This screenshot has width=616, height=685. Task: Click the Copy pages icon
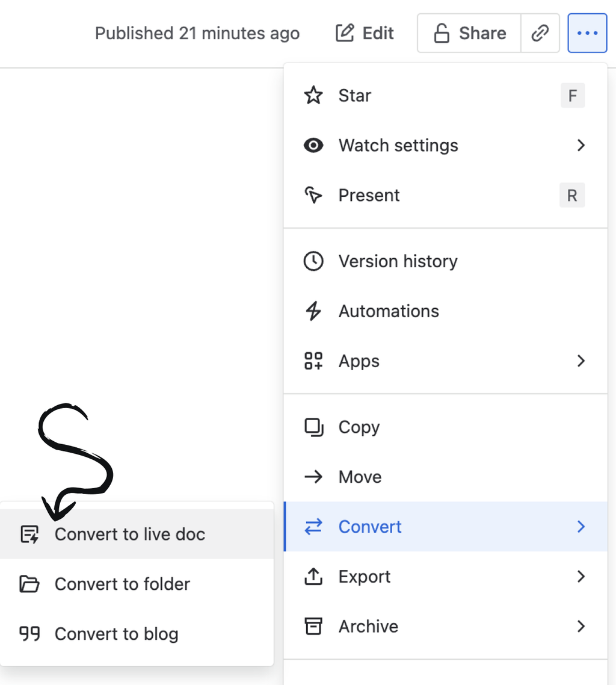(x=313, y=427)
